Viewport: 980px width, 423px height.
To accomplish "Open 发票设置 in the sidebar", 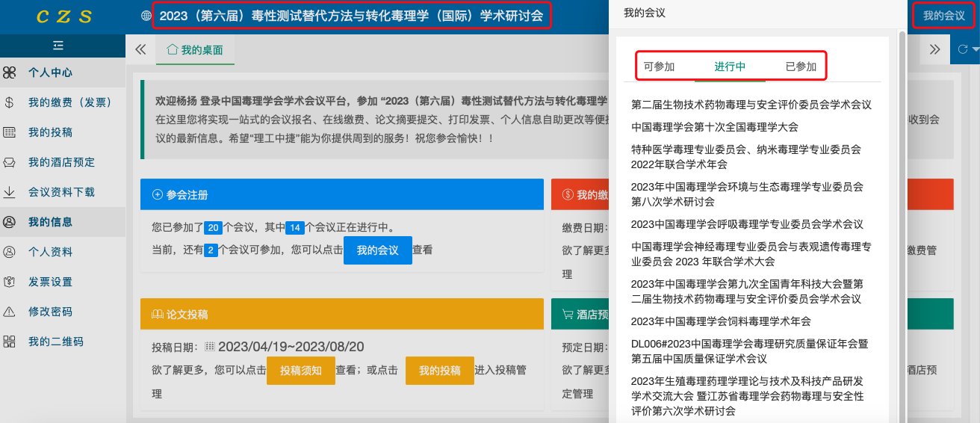I will 50,282.
